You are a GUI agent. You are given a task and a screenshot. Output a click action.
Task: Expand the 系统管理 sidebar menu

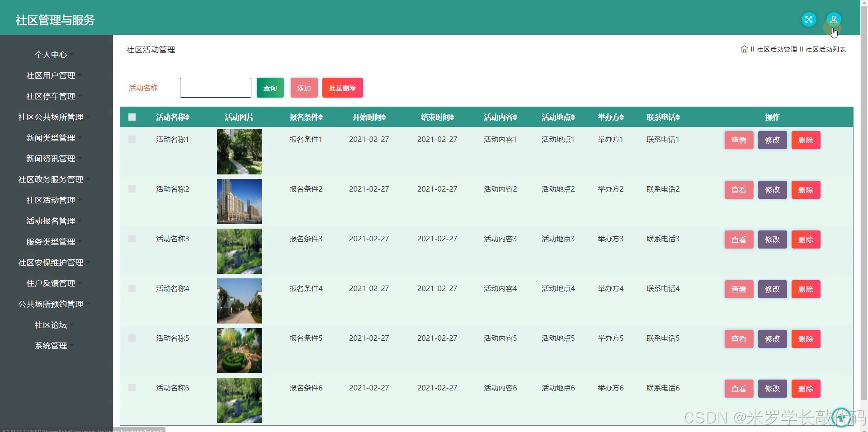tap(51, 346)
